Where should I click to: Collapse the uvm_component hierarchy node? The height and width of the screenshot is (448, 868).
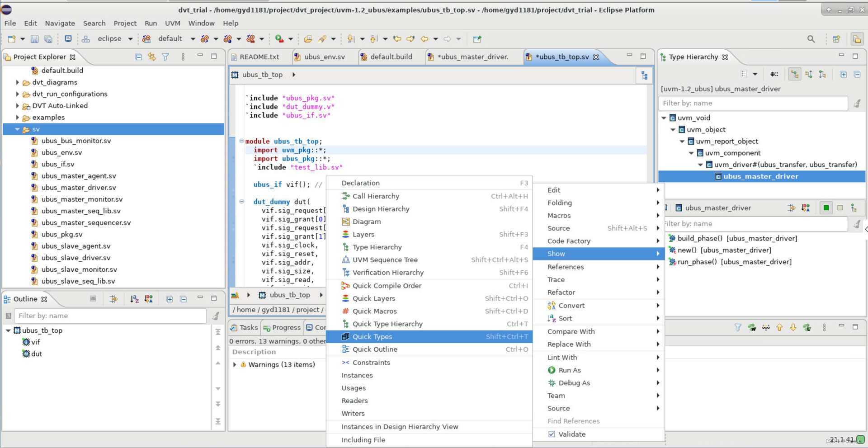coord(691,153)
